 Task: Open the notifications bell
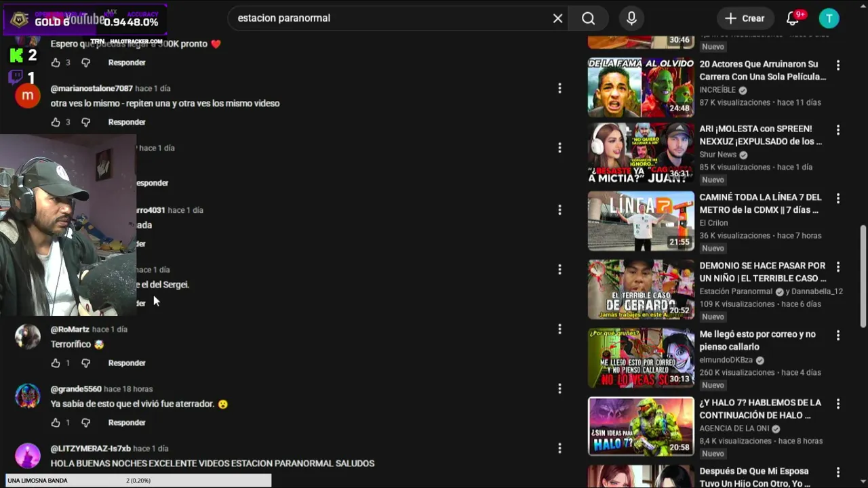coord(793,18)
